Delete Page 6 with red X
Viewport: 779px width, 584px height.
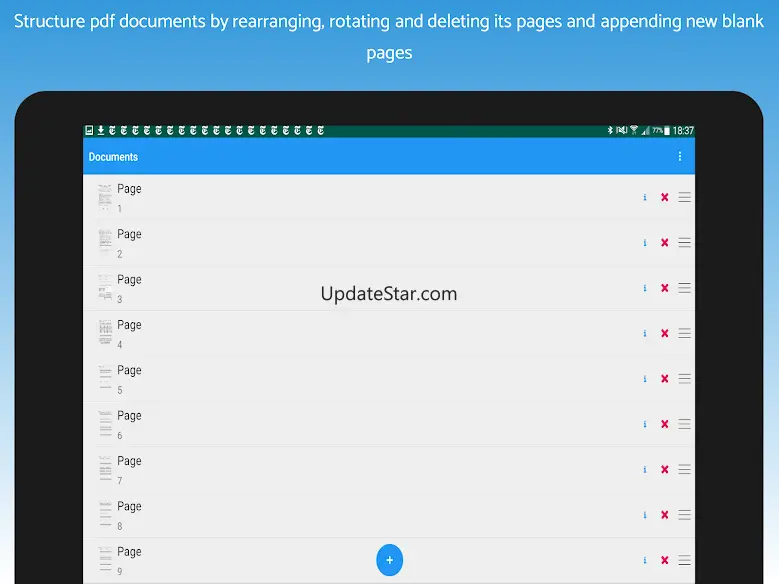tap(665, 424)
